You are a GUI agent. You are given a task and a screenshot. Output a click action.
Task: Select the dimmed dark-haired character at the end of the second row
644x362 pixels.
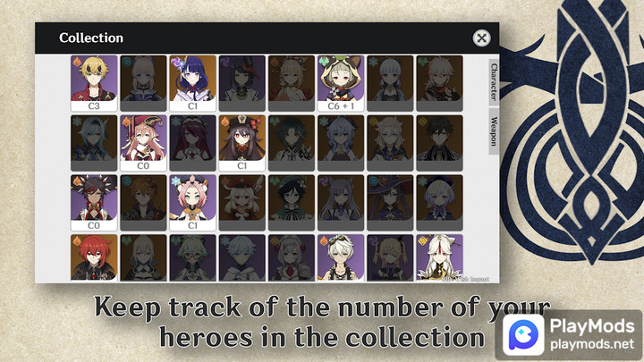(x=439, y=143)
